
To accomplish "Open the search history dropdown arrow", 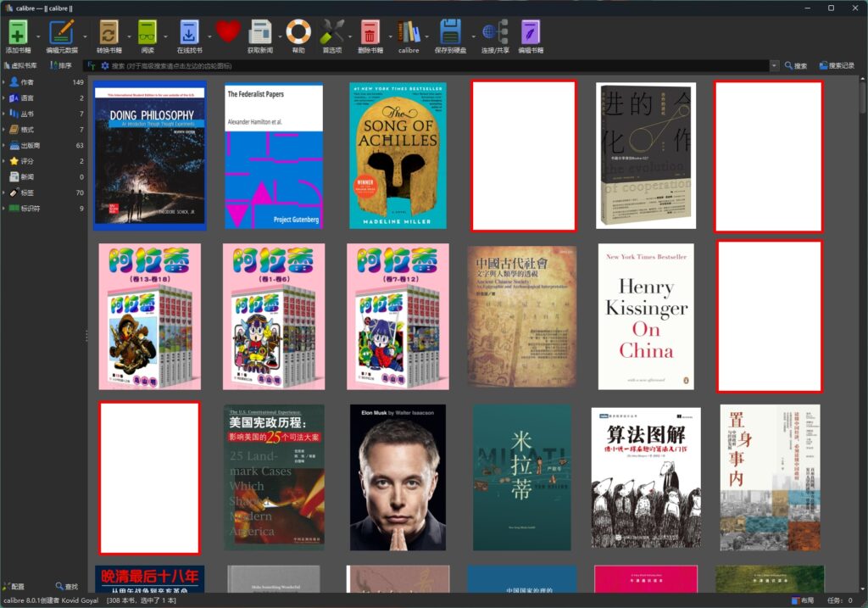I will click(x=774, y=65).
